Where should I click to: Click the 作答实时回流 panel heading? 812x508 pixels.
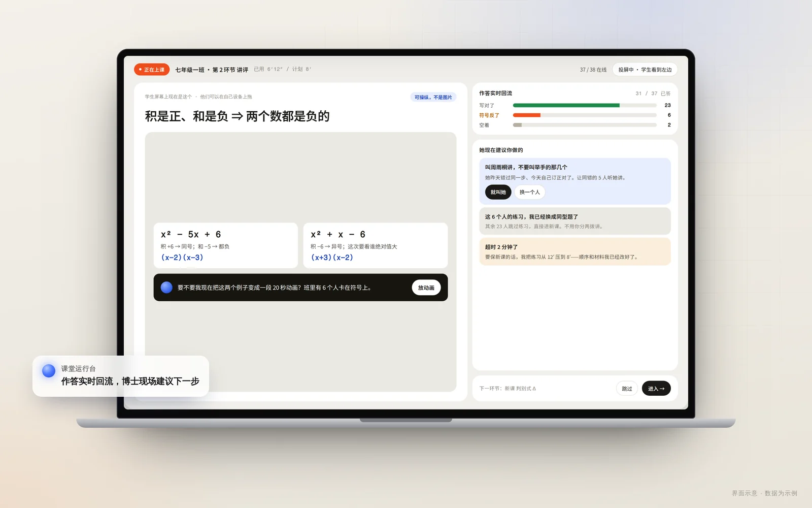click(495, 93)
